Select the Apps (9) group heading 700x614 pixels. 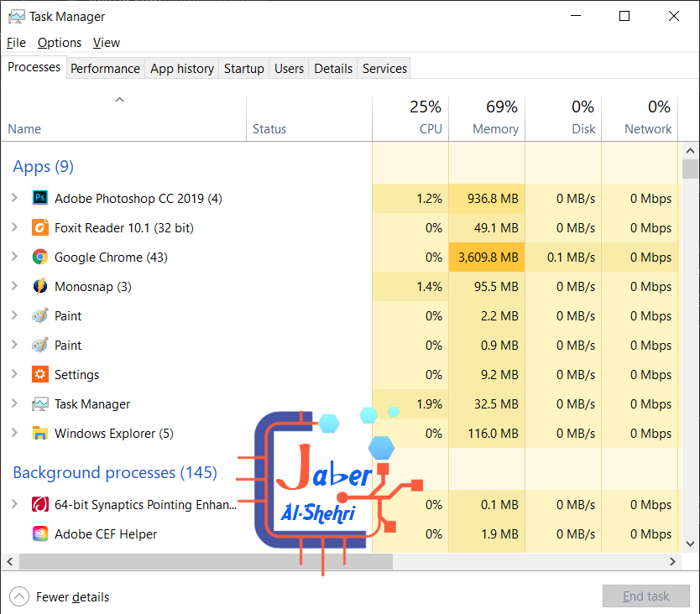coord(44,166)
